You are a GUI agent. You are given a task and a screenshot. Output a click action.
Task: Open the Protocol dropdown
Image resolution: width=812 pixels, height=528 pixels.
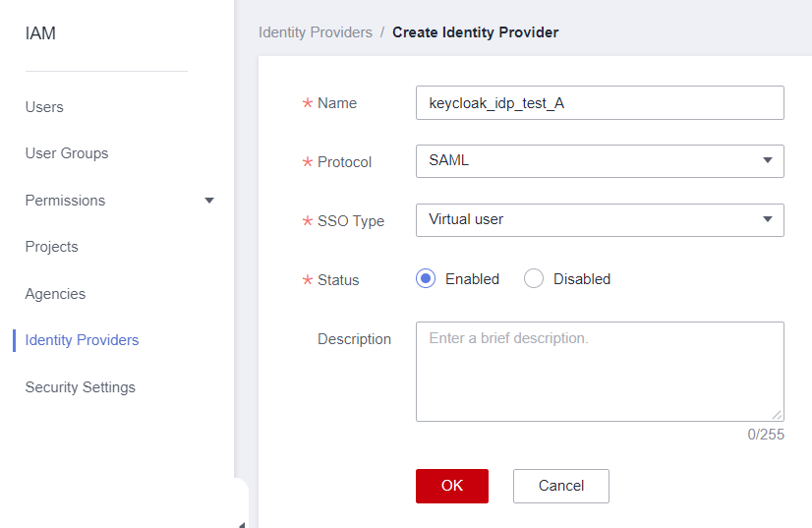click(x=600, y=161)
